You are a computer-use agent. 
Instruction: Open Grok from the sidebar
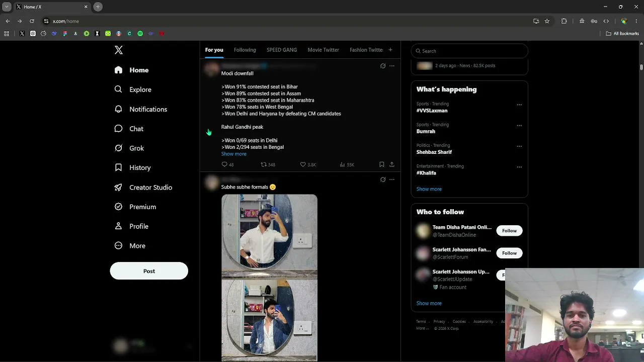(129, 148)
